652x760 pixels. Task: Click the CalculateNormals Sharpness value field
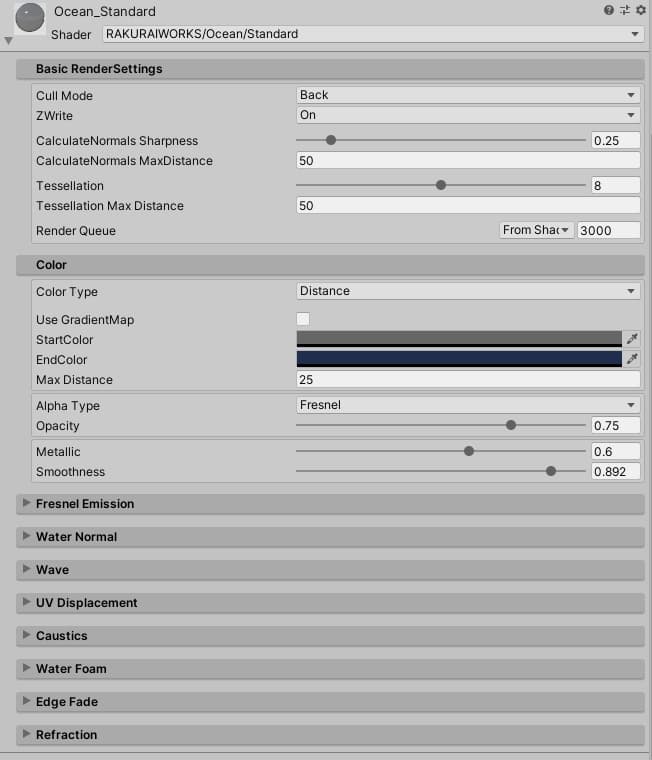pos(615,141)
